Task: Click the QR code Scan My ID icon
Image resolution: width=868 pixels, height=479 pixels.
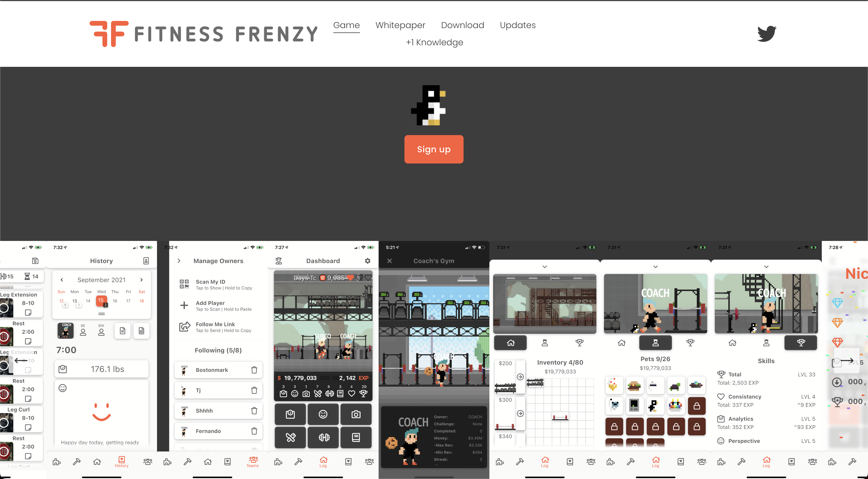Action: point(184,282)
